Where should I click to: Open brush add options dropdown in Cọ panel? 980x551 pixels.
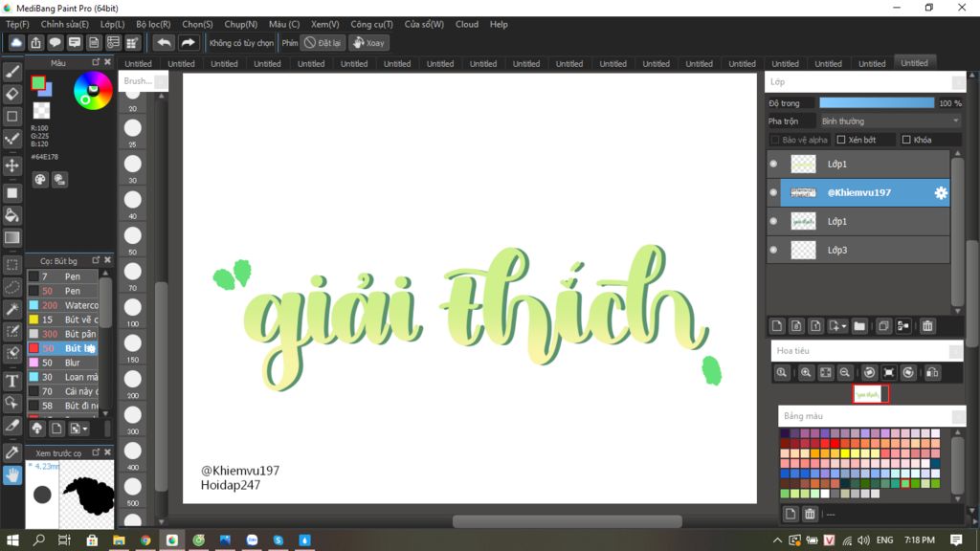[x=78, y=429]
